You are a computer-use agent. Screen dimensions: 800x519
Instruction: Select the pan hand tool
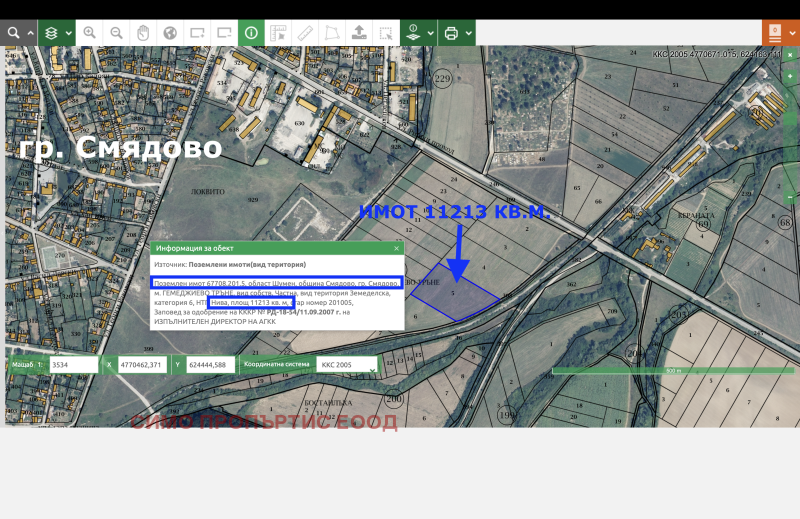point(143,33)
